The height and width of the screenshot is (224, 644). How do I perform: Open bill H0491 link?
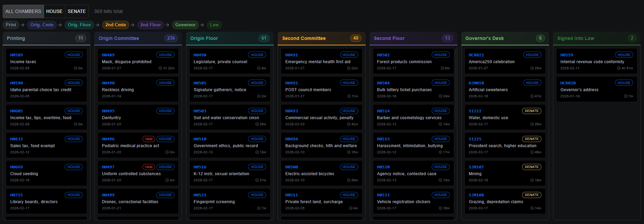tap(291, 55)
